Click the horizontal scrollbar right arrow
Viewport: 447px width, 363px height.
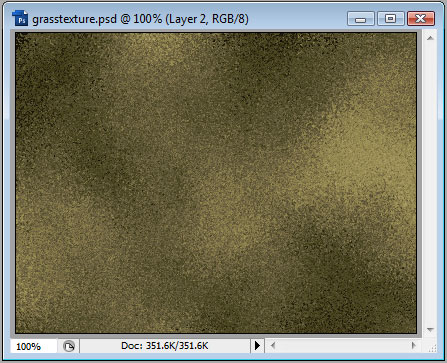click(414, 345)
